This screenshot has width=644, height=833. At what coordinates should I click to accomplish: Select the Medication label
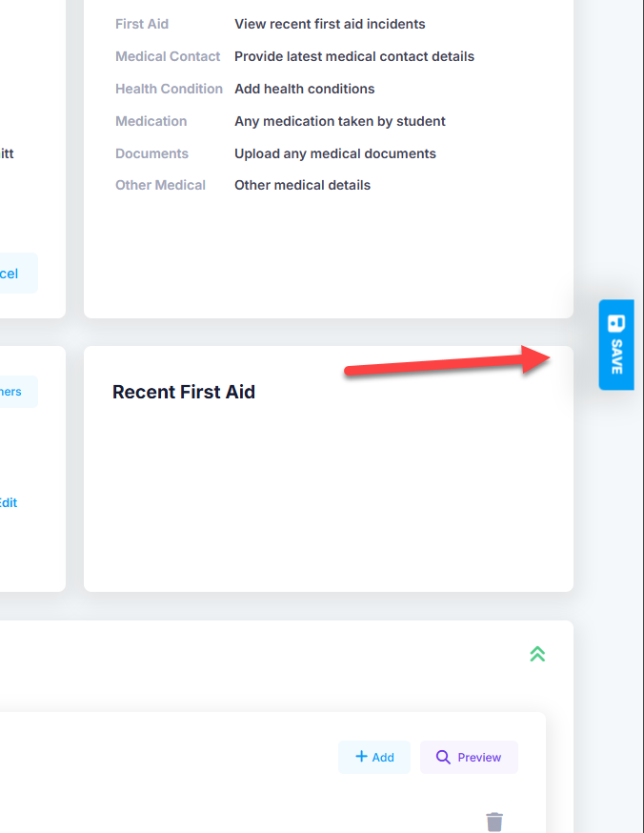pos(151,121)
